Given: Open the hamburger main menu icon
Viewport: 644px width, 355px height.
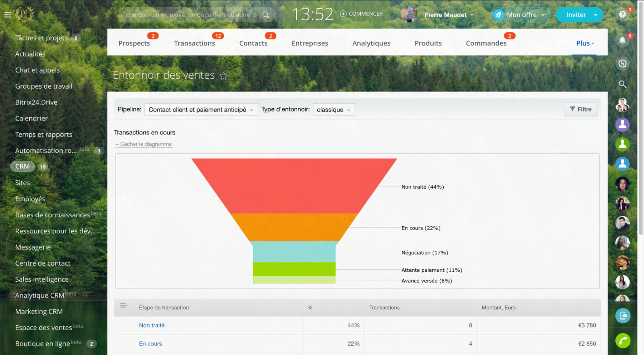Looking at the screenshot, I should pos(8,15).
